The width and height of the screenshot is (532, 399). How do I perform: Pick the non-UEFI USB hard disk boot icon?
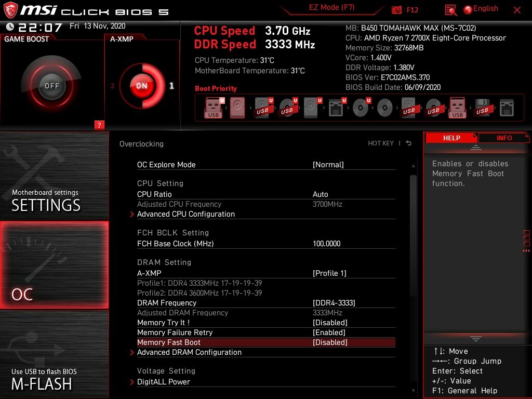pos(409,108)
